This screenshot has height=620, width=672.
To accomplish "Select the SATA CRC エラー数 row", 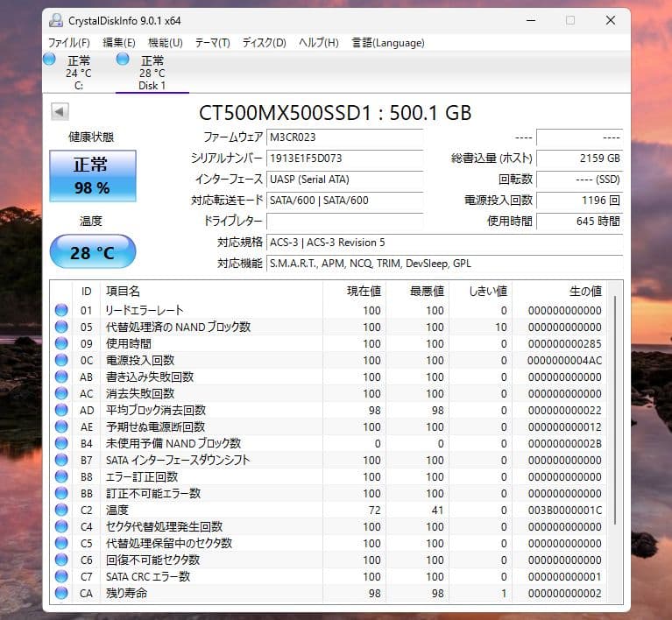I will (x=329, y=576).
